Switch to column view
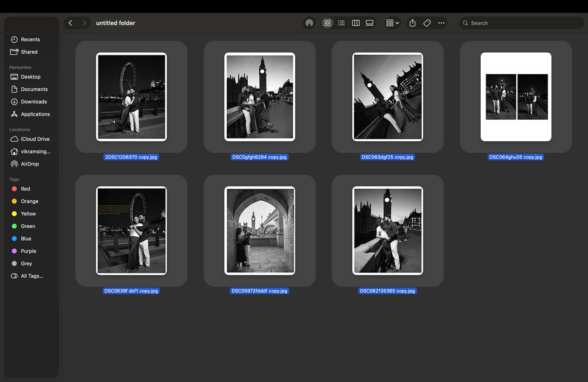Image resolution: width=588 pixels, height=382 pixels. click(x=355, y=23)
